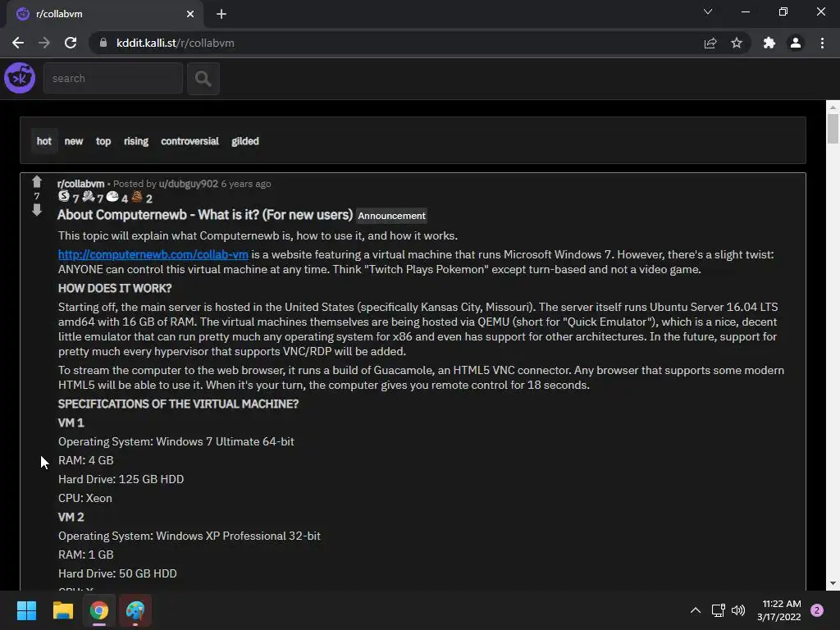Open the Paint app in taskbar
Image resolution: width=840 pixels, height=630 pixels.
(x=135, y=610)
